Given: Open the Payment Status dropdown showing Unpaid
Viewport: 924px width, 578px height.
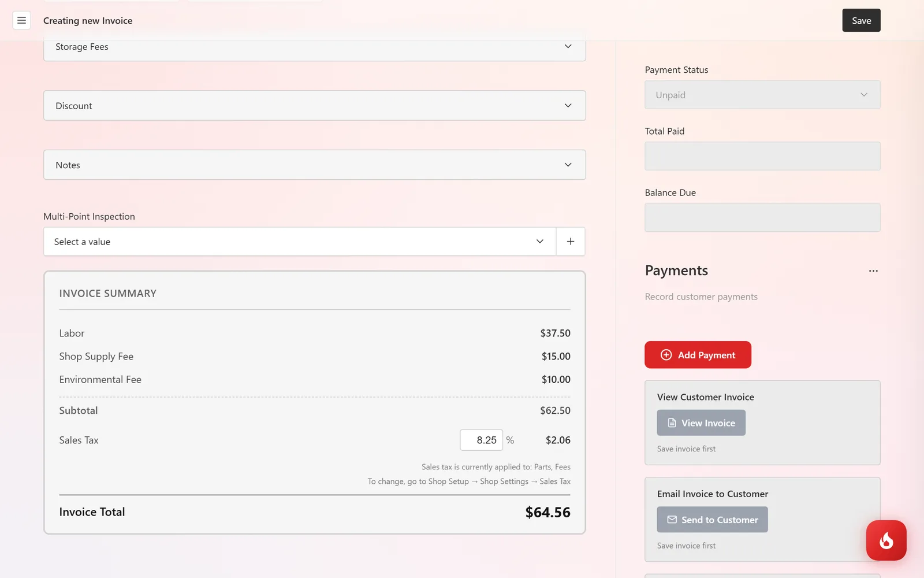Looking at the screenshot, I should click(762, 95).
